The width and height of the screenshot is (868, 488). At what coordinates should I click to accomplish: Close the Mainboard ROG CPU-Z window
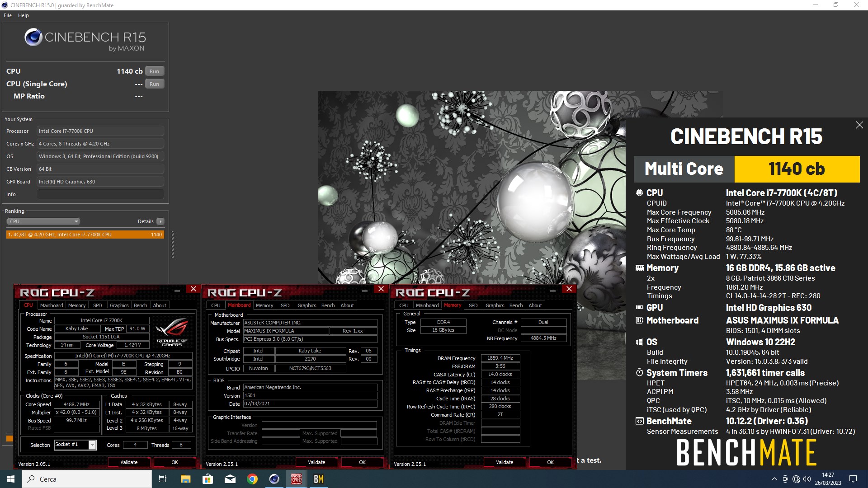point(381,289)
